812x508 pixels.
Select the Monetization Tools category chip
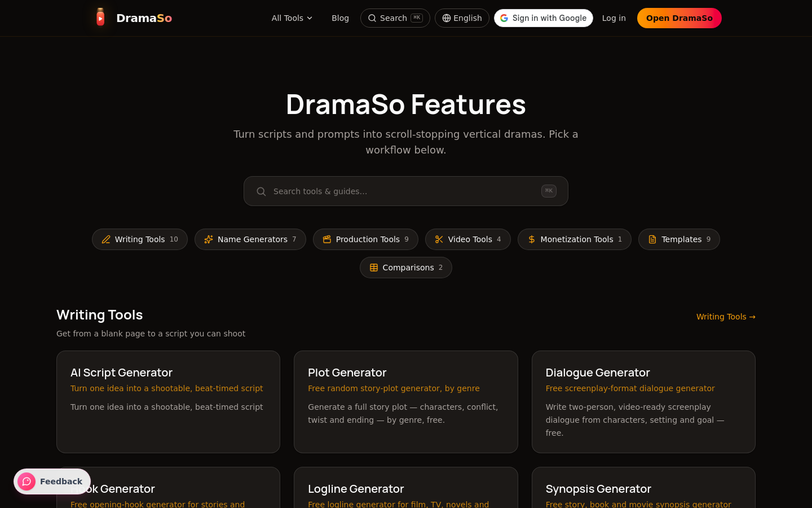574,239
